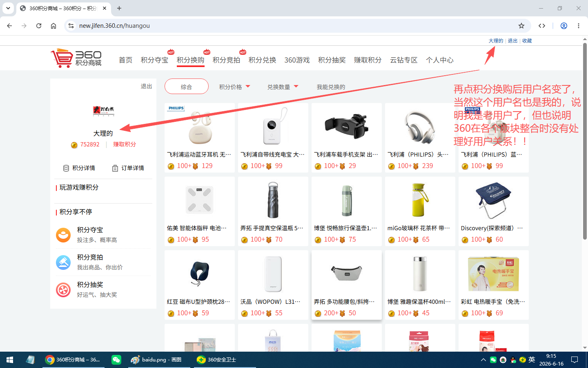Image resolution: width=588 pixels, height=368 pixels.
Task: Open the 彩虹 电热暖手宝 product title
Action: pyautogui.click(x=493, y=302)
